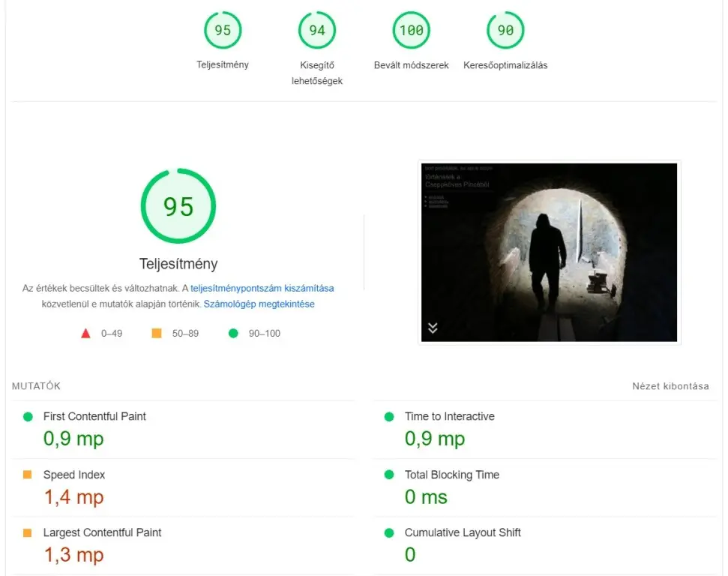Click the Speed Index metric row
This screenshot has width=728, height=576.
click(x=74, y=475)
